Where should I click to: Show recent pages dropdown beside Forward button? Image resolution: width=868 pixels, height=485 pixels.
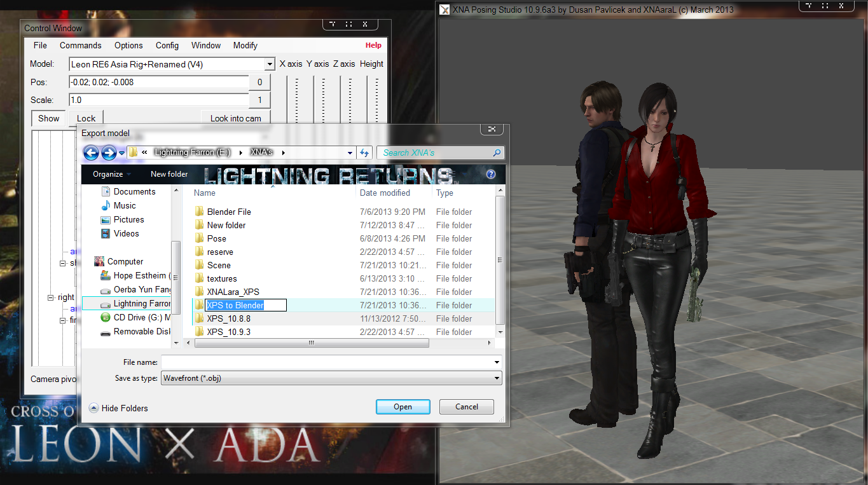pyautogui.click(x=121, y=153)
